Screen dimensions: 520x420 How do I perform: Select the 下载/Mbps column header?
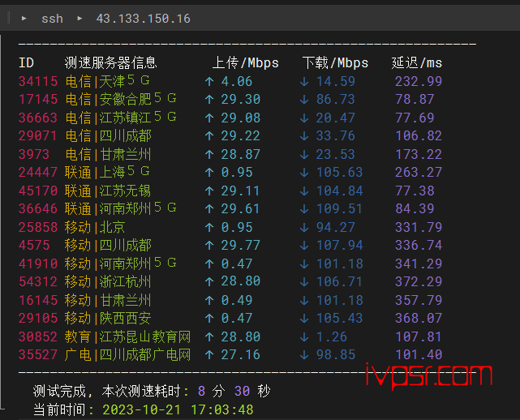click(335, 62)
